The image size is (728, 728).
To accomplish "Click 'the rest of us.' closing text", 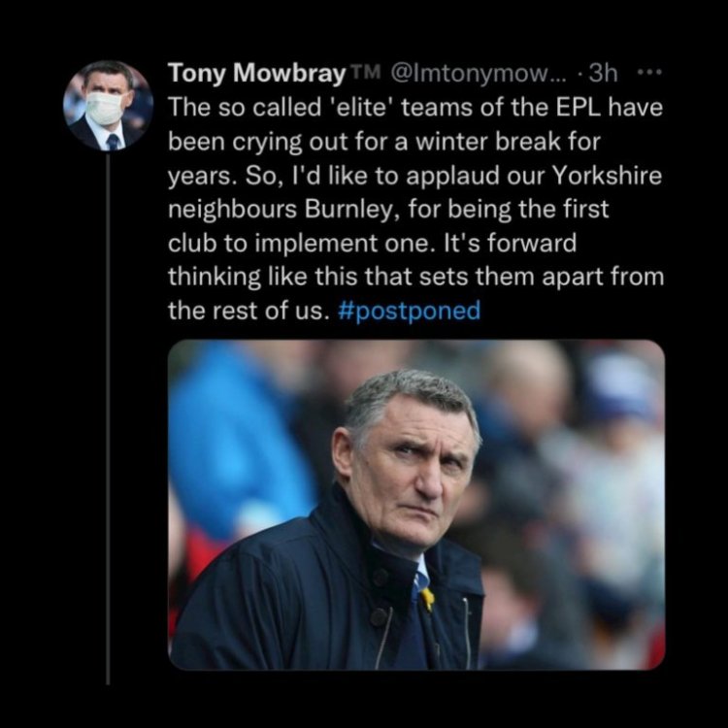I will [248, 311].
